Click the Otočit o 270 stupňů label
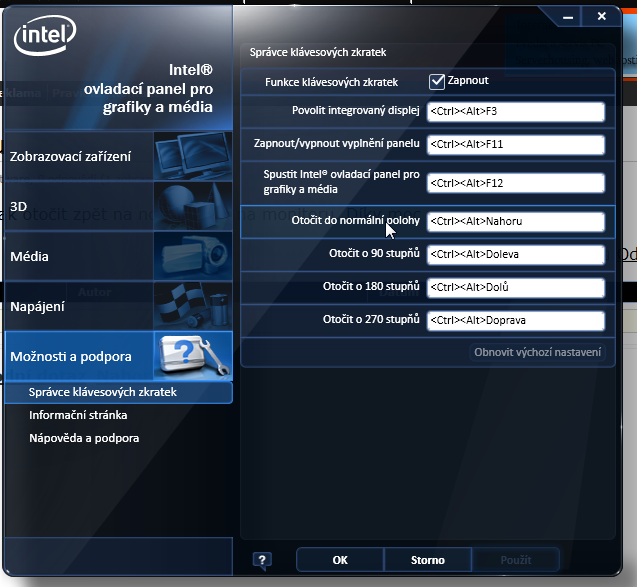The image size is (637, 587). coord(371,319)
